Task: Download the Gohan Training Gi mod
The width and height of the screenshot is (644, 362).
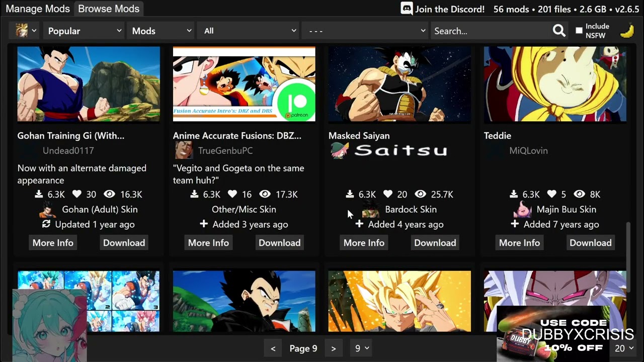Action: click(124, 243)
